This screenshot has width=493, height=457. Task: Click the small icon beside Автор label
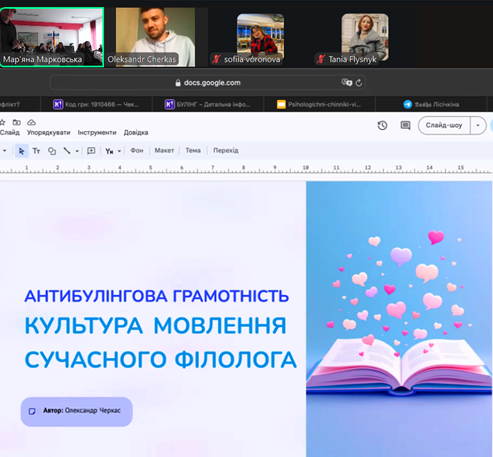[x=32, y=411]
